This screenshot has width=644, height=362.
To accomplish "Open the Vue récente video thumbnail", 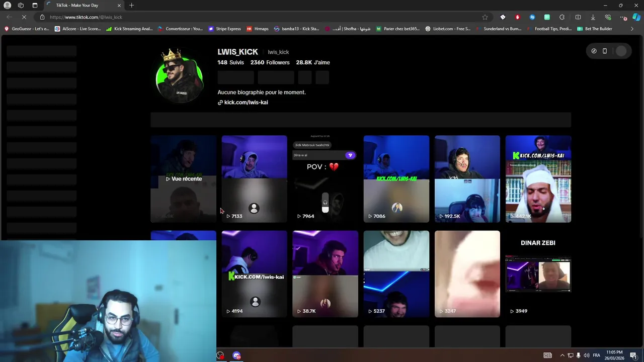I will click(x=183, y=178).
